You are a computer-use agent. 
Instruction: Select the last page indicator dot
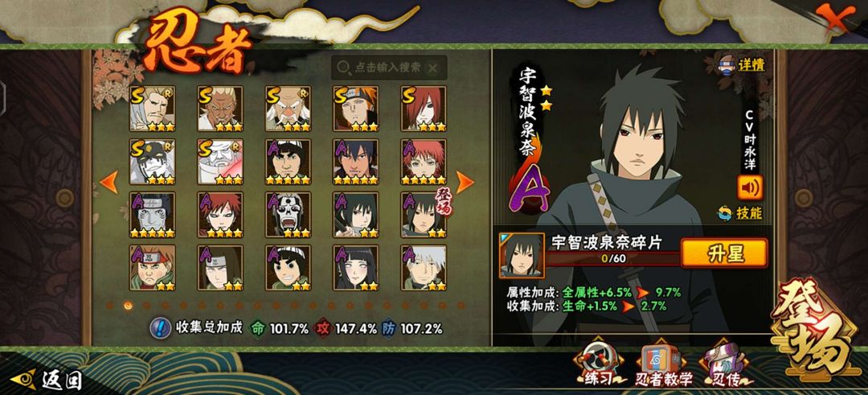click(460, 305)
